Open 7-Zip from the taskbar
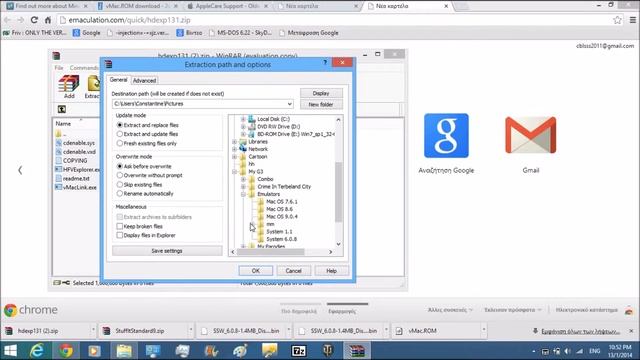Viewport: 640px width, 360px height. 298,351
